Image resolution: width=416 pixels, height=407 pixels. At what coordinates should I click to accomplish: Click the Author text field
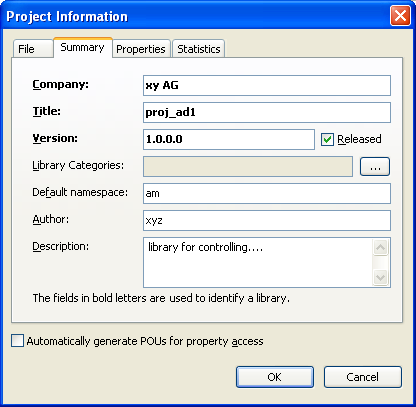coord(267,220)
